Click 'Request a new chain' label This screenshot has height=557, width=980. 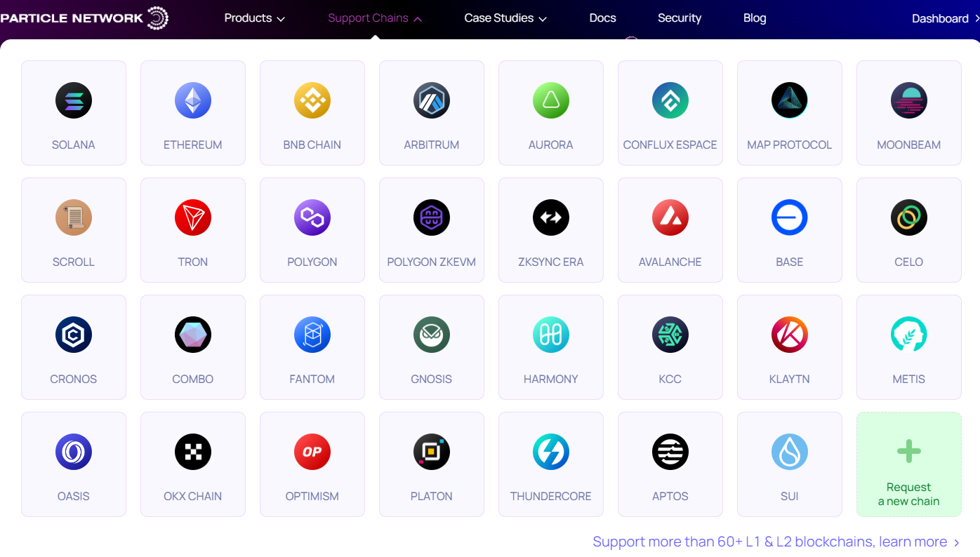pyautogui.click(x=909, y=495)
